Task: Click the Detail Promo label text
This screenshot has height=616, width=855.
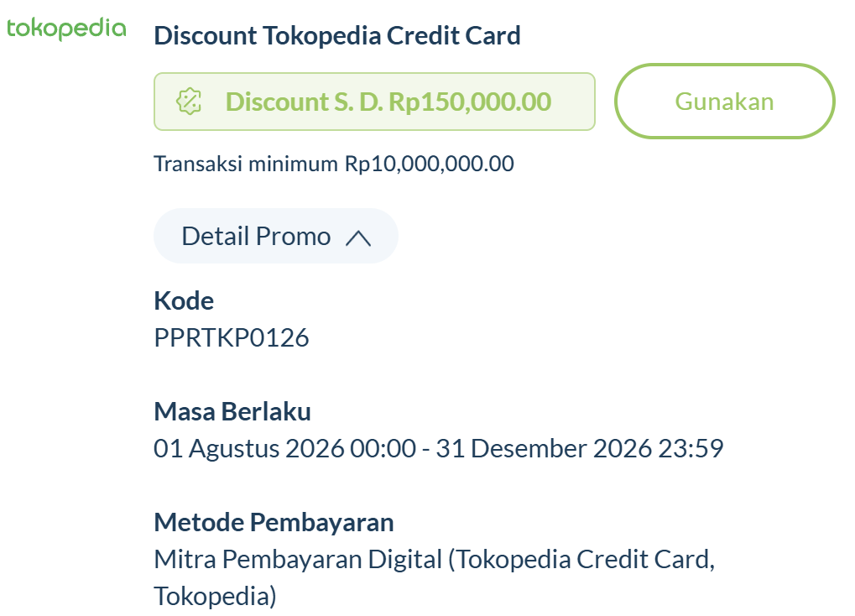Action: (x=256, y=237)
